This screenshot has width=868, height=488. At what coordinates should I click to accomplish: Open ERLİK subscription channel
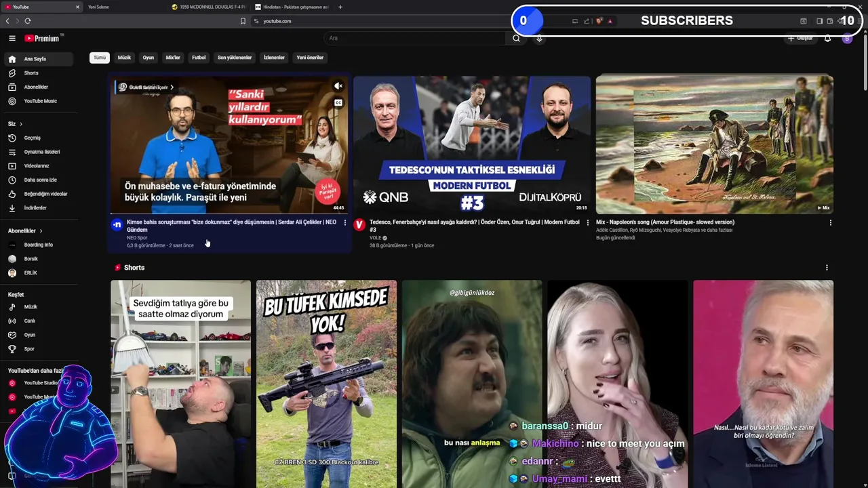pos(39,273)
